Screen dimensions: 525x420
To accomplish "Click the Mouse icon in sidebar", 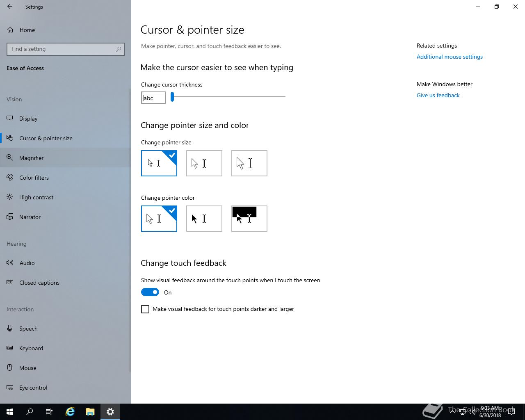I will point(10,368).
